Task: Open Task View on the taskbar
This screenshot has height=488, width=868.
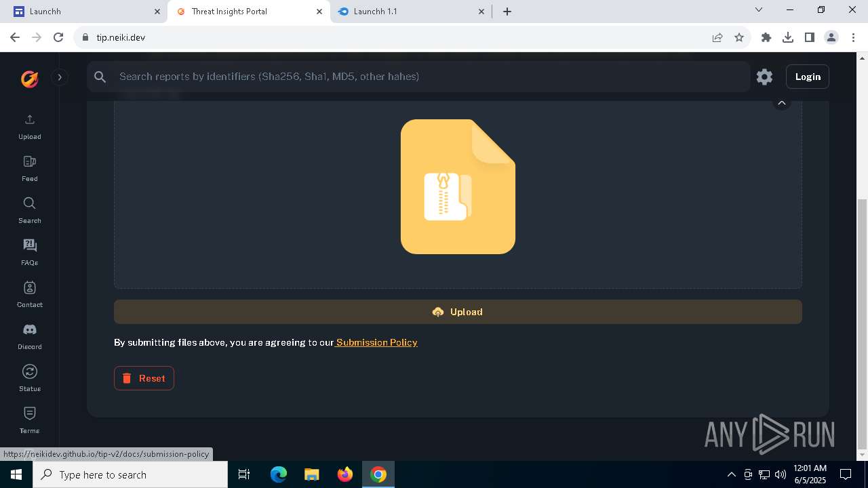Action: click(x=244, y=474)
